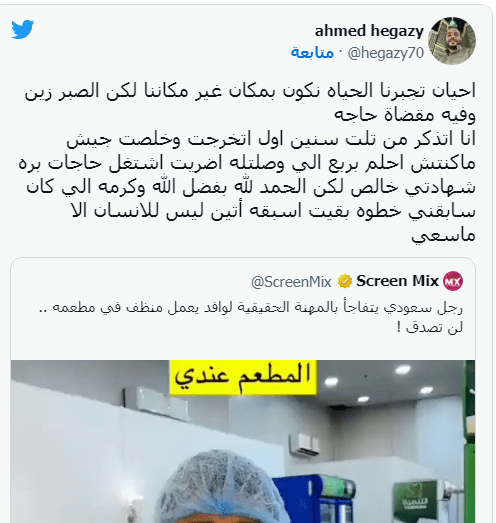Click the quoted tweet line starting رجل سعودي
The image size is (496, 523).
pos(251,308)
